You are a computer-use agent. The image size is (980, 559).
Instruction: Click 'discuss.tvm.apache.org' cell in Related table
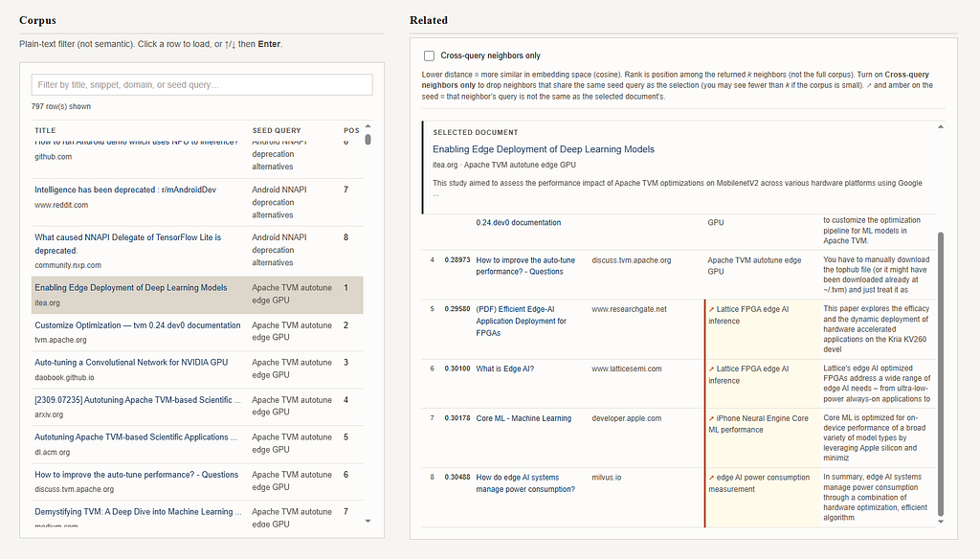pos(632,260)
